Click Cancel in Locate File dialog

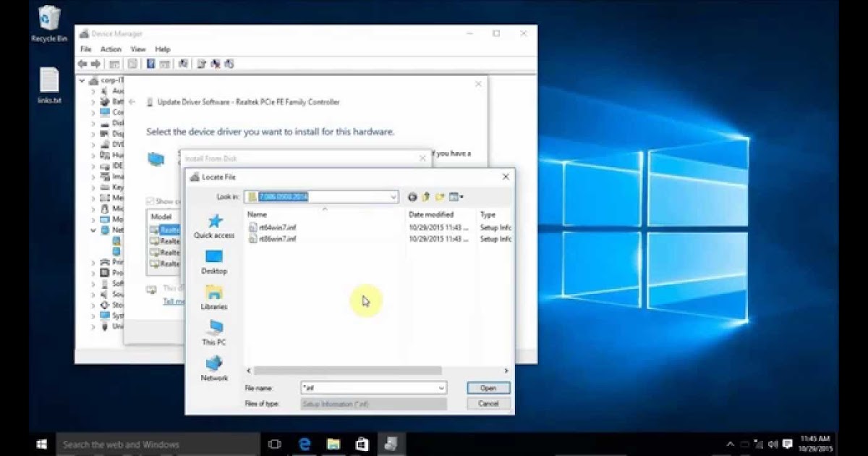point(488,404)
